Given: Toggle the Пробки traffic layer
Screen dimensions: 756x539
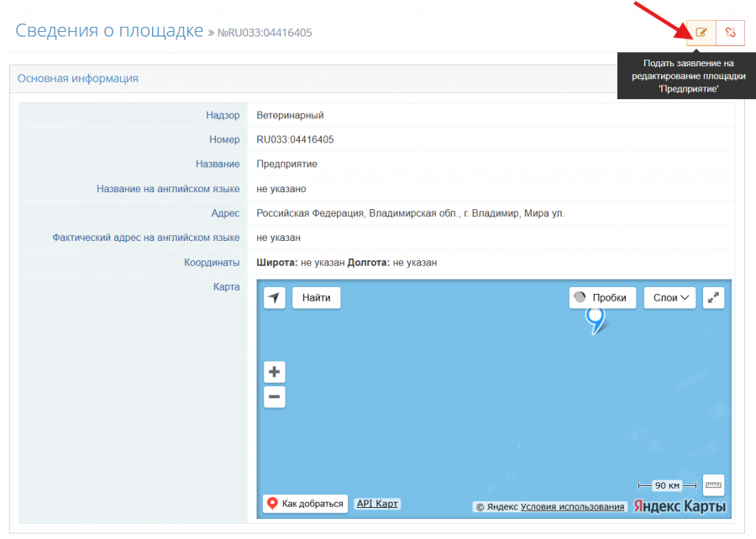Looking at the screenshot, I should [x=601, y=297].
